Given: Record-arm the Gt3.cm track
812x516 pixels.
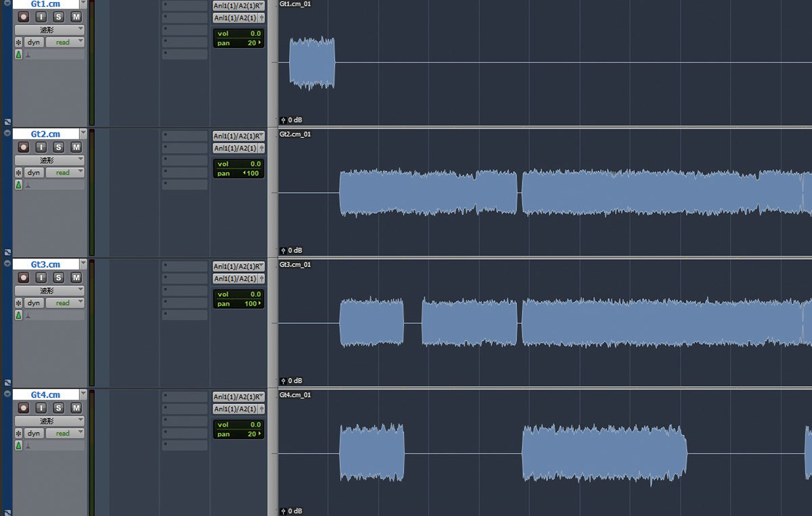Looking at the screenshot, I should pos(24,277).
